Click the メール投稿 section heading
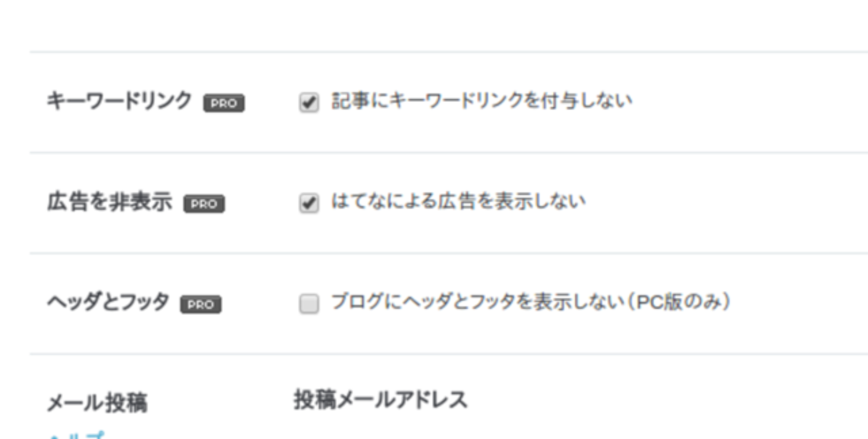This screenshot has height=439, width=868. (97, 403)
